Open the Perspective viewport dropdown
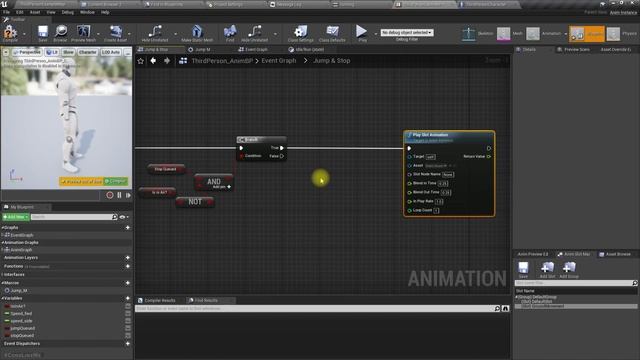 27,52
